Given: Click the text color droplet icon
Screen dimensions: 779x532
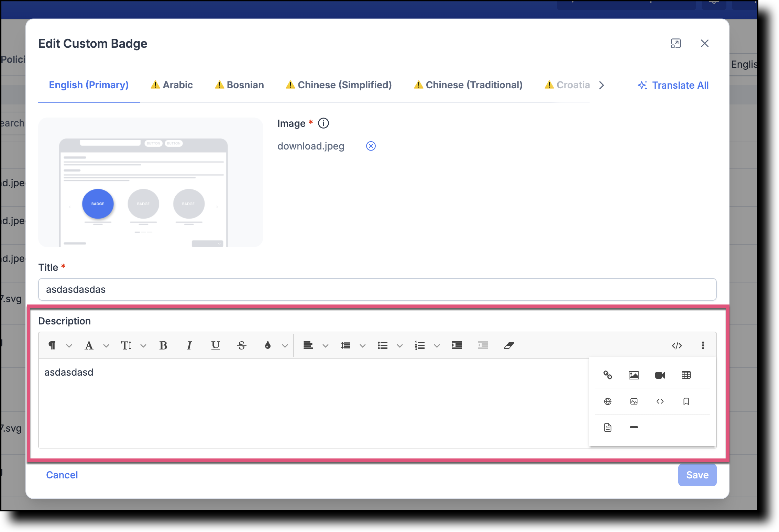Looking at the screenshot, I should tap(267, 345).
